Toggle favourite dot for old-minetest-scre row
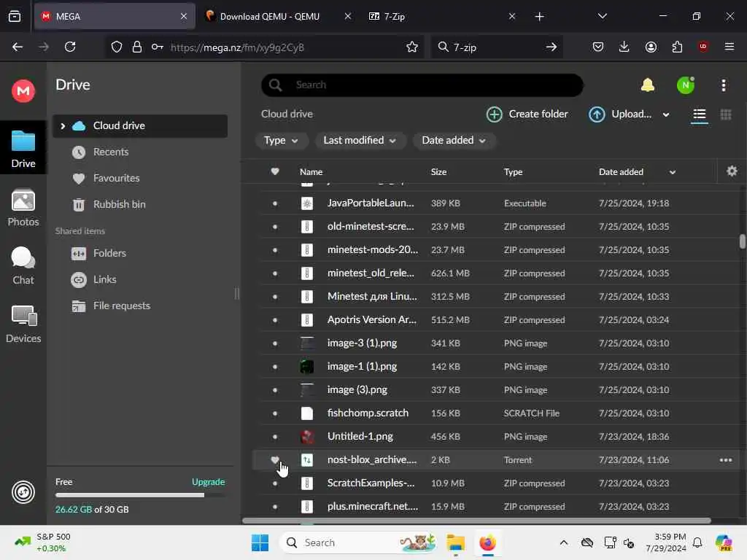 pyautogui.click(x=275, y=227)
